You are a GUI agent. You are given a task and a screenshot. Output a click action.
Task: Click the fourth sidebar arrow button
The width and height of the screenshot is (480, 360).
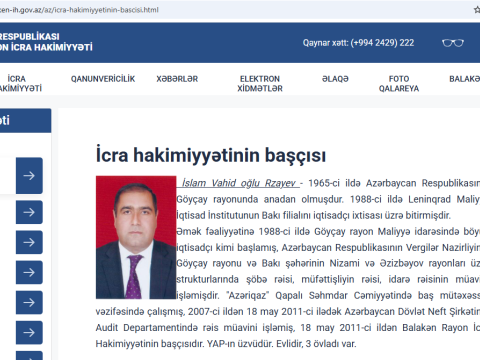coord(29,272)
